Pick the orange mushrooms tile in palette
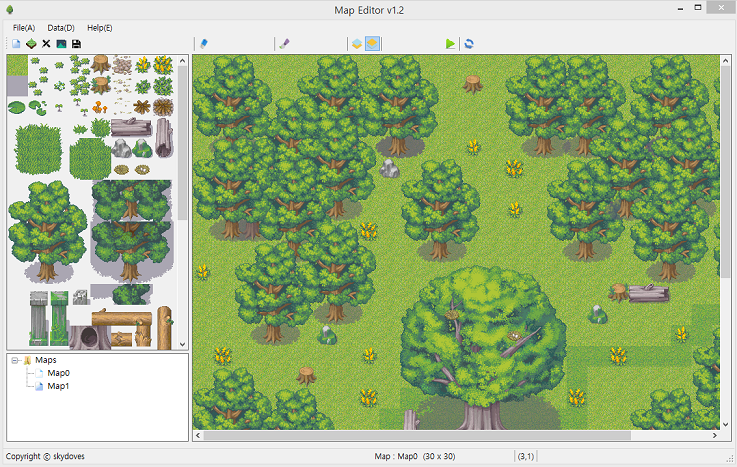Screen dimensions: 737x467 pyautogui.click(x=100, y=107)
